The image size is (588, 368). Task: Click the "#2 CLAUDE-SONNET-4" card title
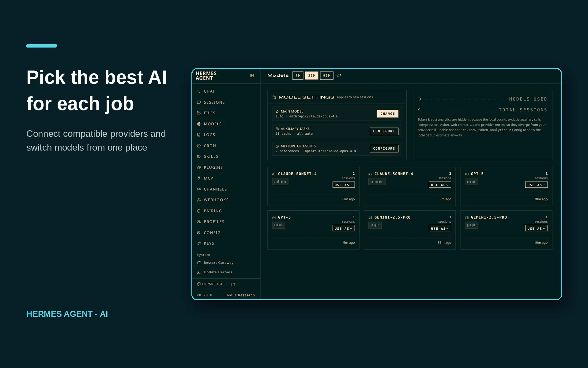click(391, 174)
